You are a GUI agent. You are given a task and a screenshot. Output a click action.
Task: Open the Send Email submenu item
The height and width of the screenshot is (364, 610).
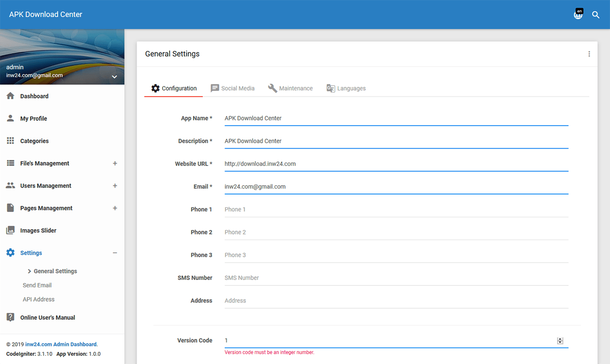[x=37, y=285]
